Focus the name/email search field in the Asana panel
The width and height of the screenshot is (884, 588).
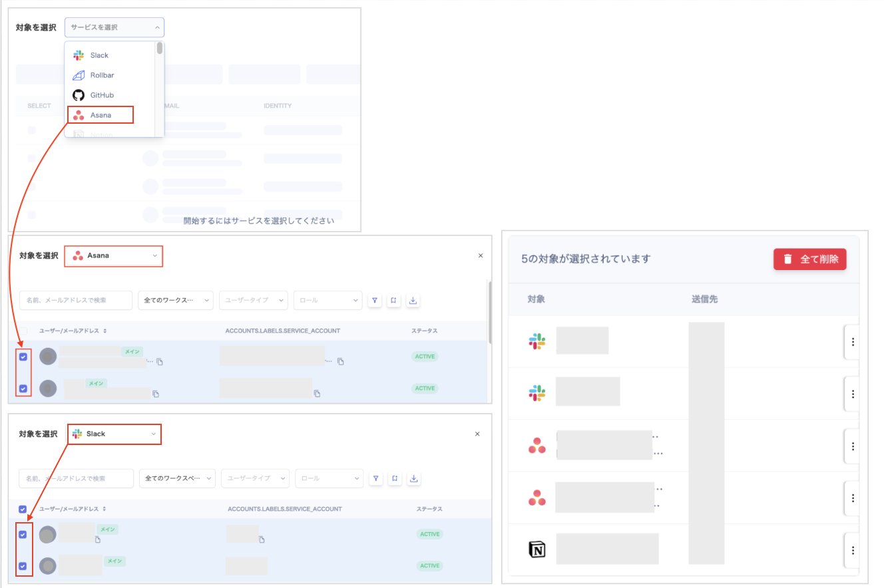(x=76, y=301)
